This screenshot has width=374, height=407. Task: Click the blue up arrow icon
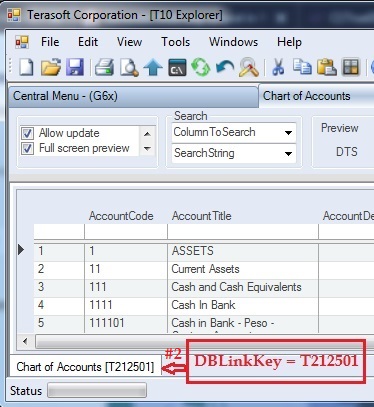(x=153, y=67)
